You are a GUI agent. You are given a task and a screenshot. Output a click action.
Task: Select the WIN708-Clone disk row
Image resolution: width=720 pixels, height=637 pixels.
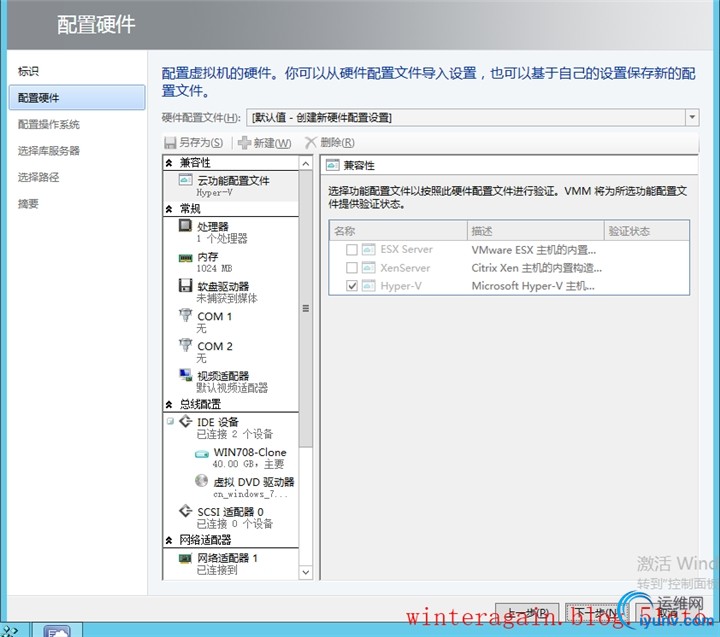coord(231,457)
